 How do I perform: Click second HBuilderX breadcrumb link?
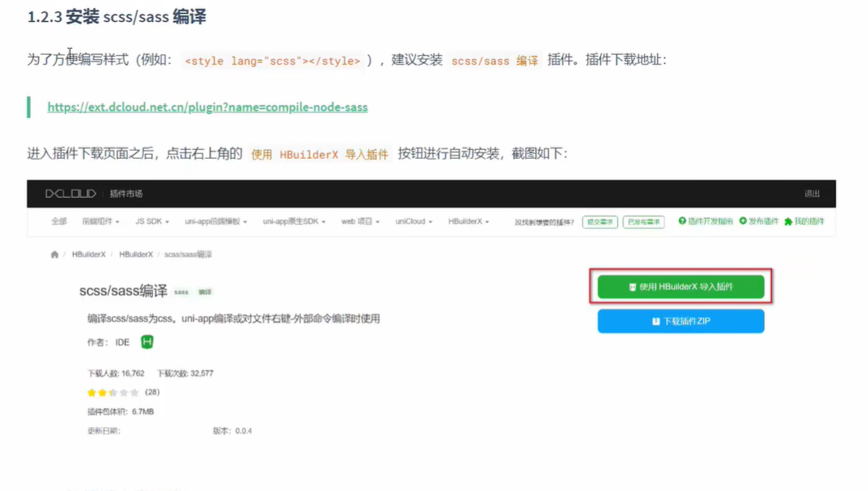(136, 255)
